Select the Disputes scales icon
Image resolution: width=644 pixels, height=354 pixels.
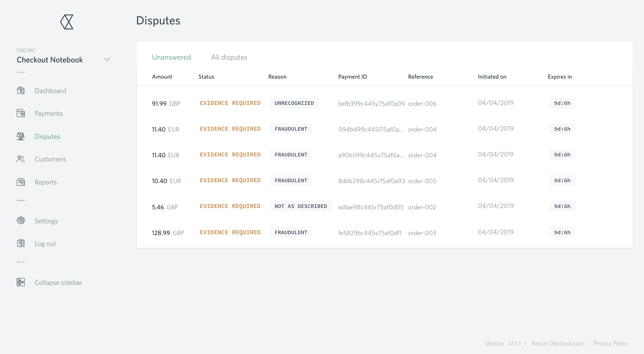[21, 136]
